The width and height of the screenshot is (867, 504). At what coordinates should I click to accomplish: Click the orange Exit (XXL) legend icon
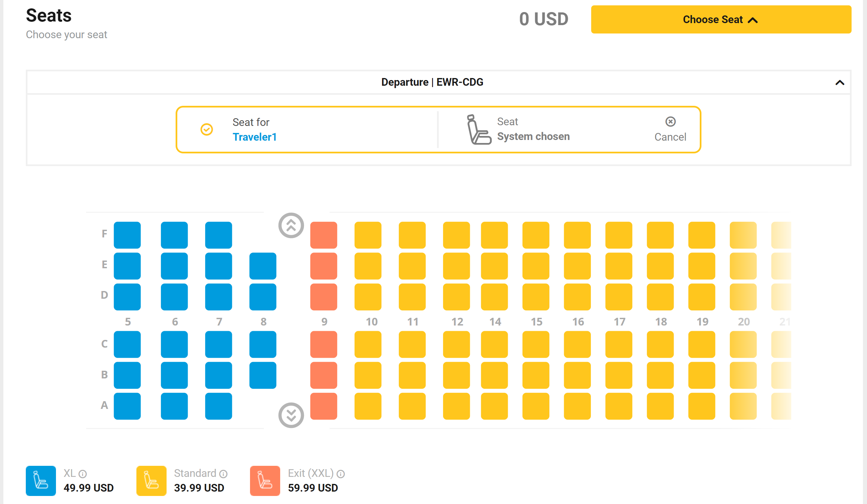265,481
